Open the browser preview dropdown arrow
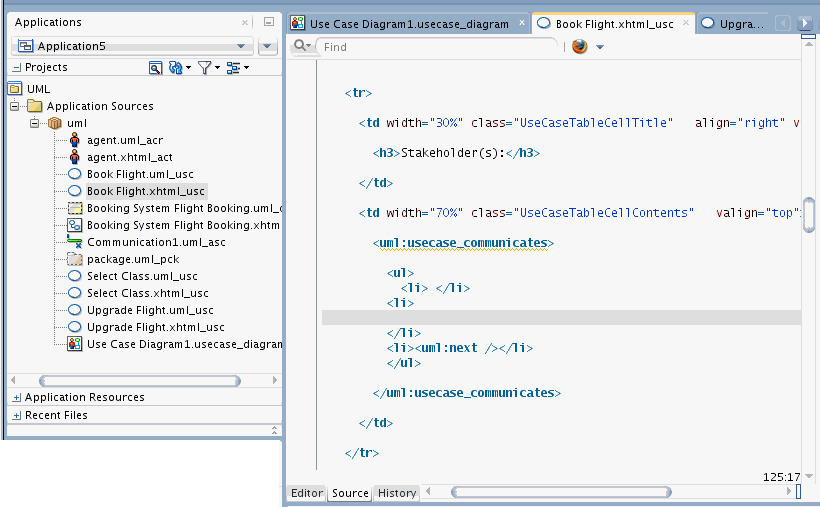Image resolution: width=820 pixels, height=507 pixels. [x=600, y=47]
